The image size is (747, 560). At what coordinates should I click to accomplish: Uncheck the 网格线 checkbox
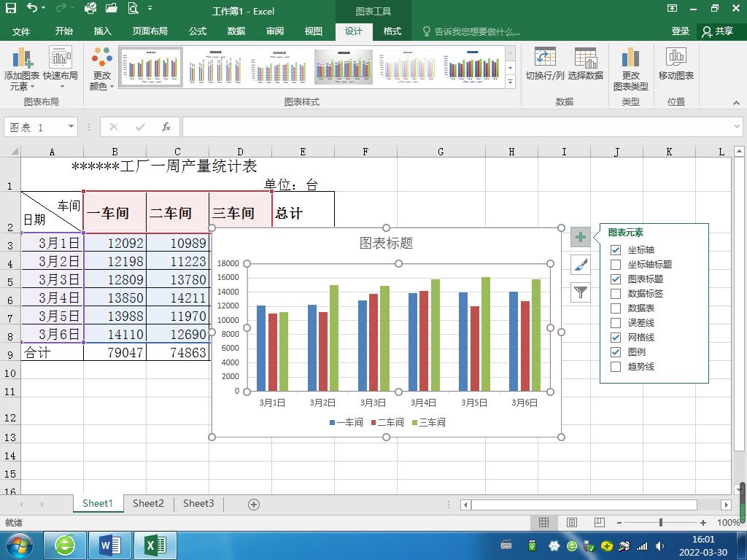point(615,337)
